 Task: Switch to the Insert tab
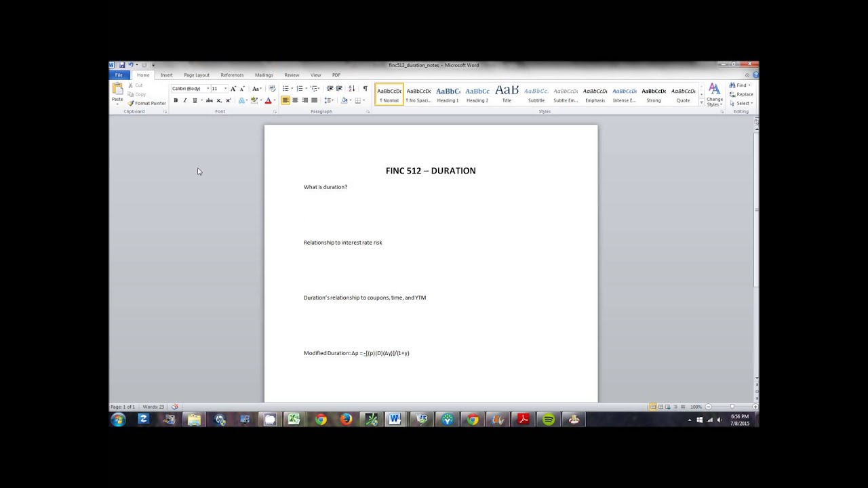pyautogui.click(x=166, y=75)
